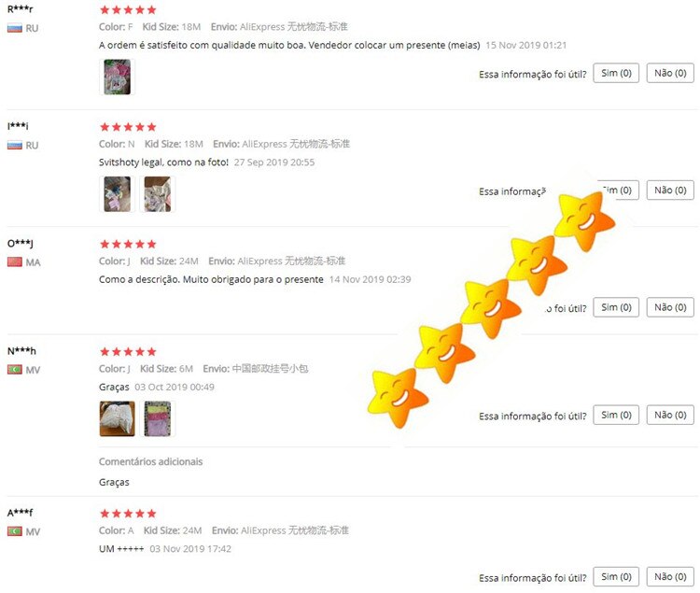
Task: Click the Russian flag icon beside R***r
Action: (15, 28)
